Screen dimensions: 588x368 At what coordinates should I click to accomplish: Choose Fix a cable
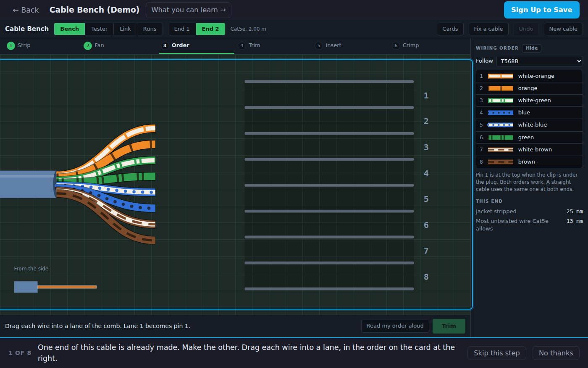488,29
